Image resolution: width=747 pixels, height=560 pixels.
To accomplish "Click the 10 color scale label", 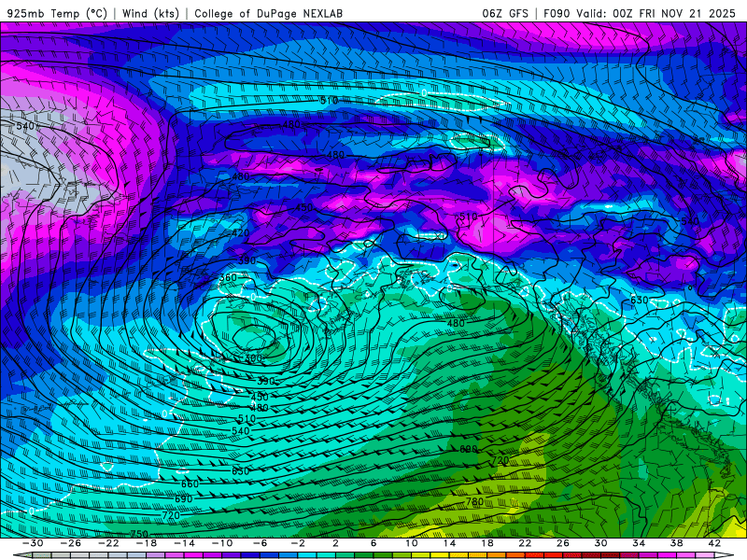I will click(x=412, y=543).
